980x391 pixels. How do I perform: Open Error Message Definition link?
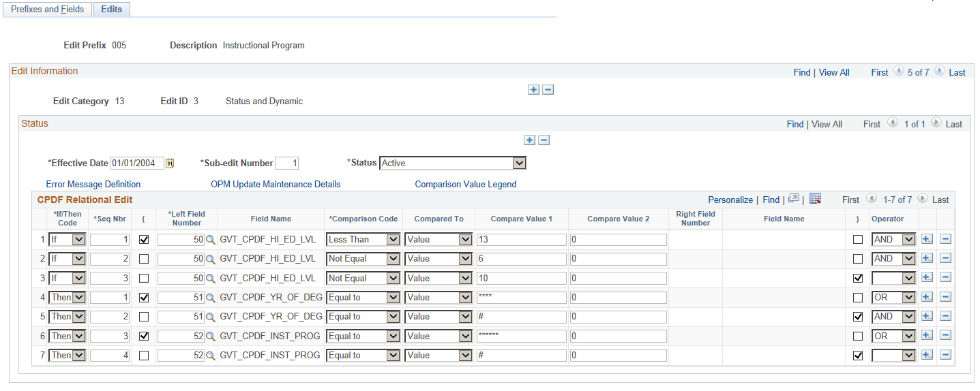[x=93, y=185]
